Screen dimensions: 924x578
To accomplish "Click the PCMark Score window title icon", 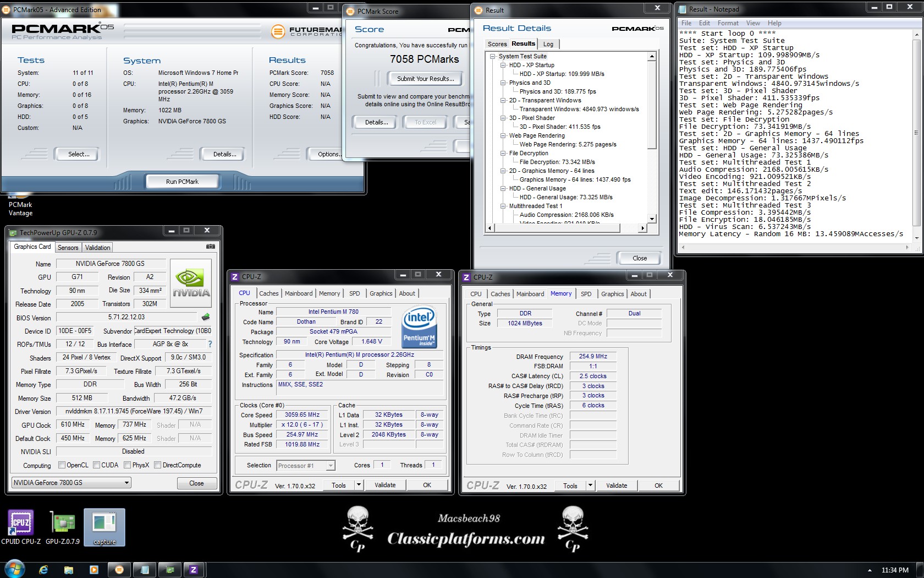I will coord(350,11).
